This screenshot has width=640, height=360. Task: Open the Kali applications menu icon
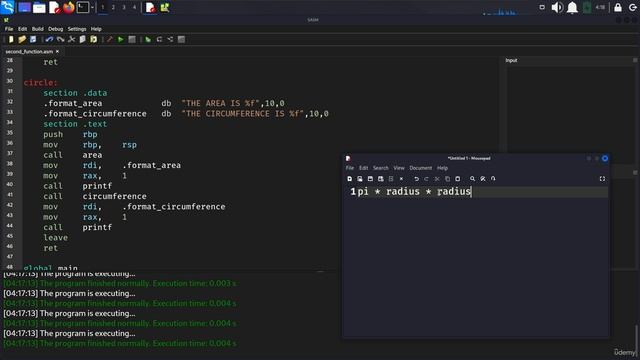[7, 7]
